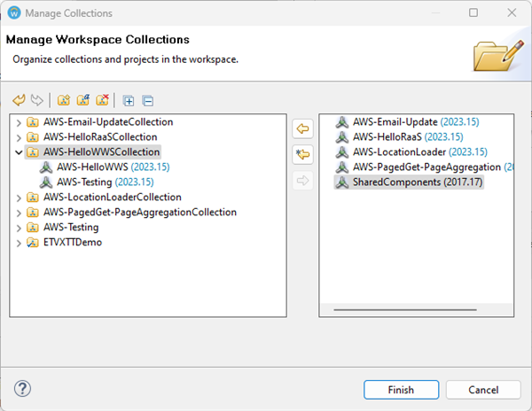Expand the ETVXTTDemo node

pos(19,243)
